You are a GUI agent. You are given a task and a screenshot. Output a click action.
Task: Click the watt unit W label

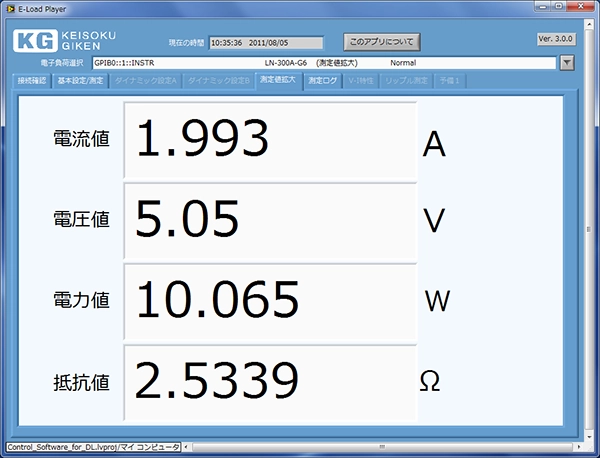(x=437, y=301)
